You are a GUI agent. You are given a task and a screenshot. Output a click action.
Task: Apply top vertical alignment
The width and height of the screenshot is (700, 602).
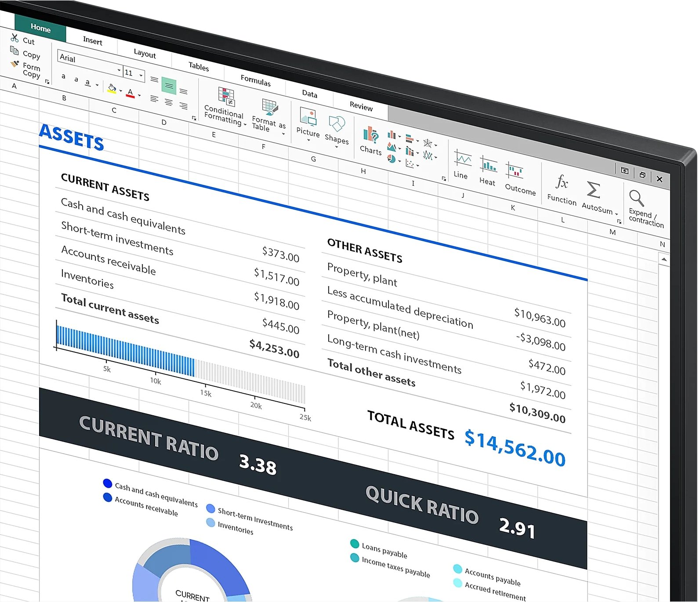coord(154,80)
